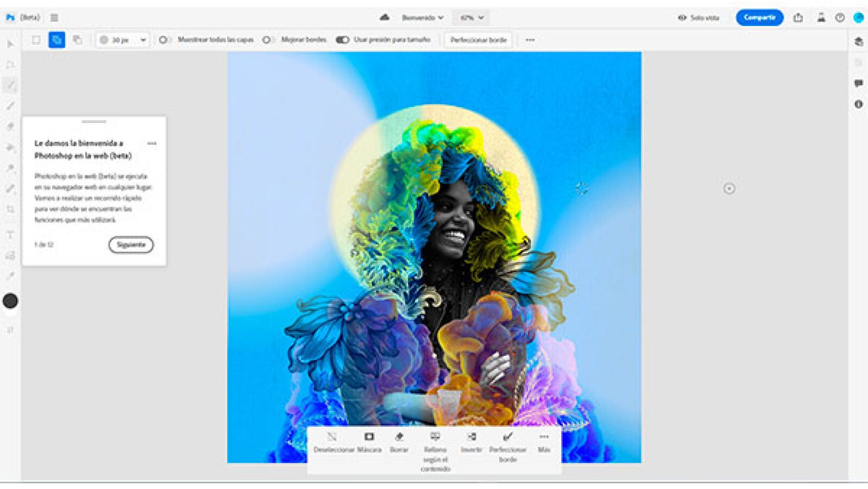Open the Bienvenido document name dropdown

pos(423,18)
